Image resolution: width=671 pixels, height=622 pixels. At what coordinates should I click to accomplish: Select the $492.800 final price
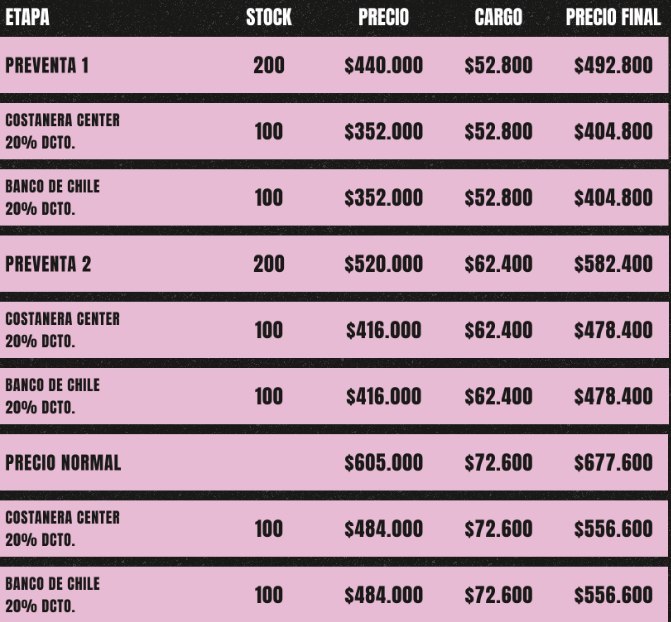click(x=613, y=66)
